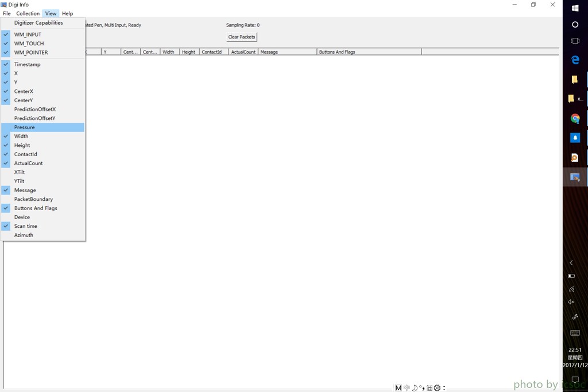Click the muted volume tray icon
The width and height of the screenshot is (588, 392).
pyautogui.click(x=571, y=302)
